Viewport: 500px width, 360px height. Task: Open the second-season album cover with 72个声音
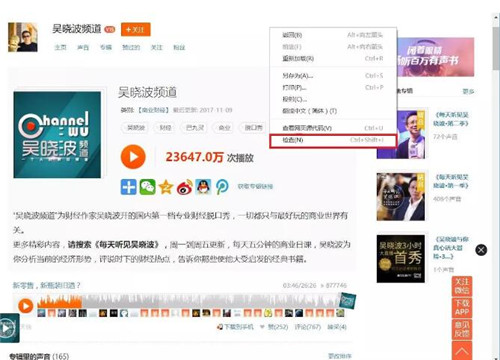(401, 134)
